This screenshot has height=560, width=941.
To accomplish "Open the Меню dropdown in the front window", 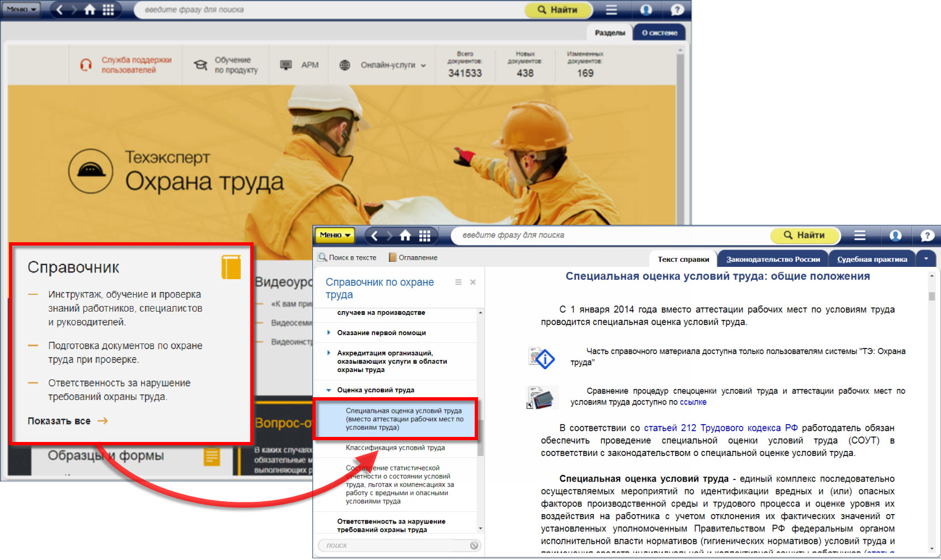I will click(x=335, y=236).
